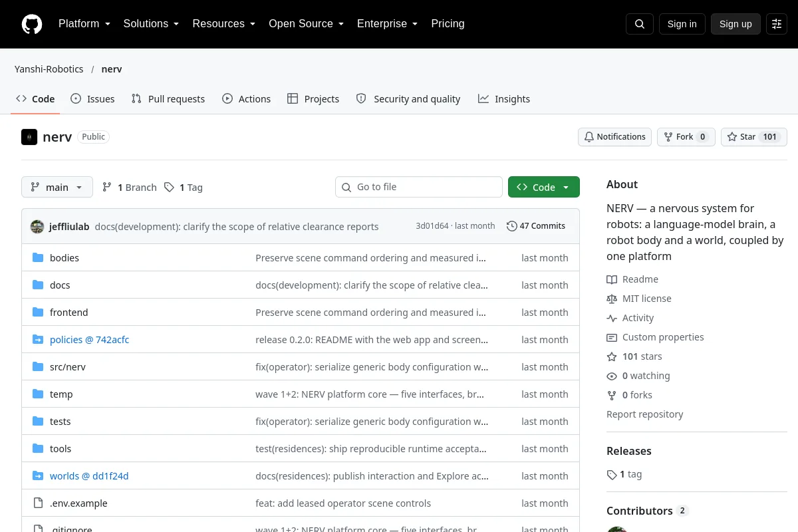
Task: Open the Yanshi-Robotics organization link
Action: click(49, 69)
